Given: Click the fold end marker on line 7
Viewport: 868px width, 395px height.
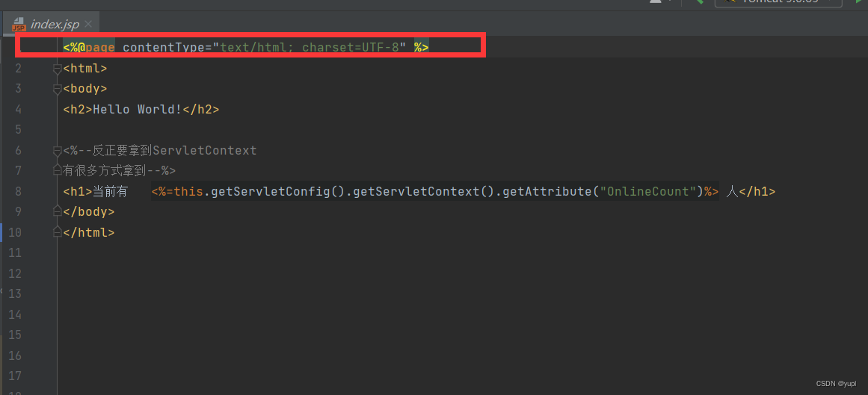Looking at the screenshot, I should pyautogui.click(x=57, y=170).
